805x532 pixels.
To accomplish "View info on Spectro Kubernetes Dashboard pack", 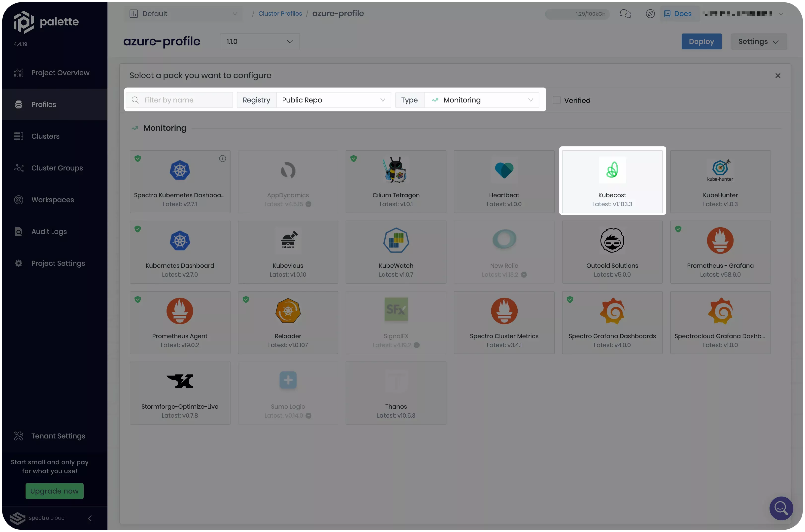I will tap(223, 159).
